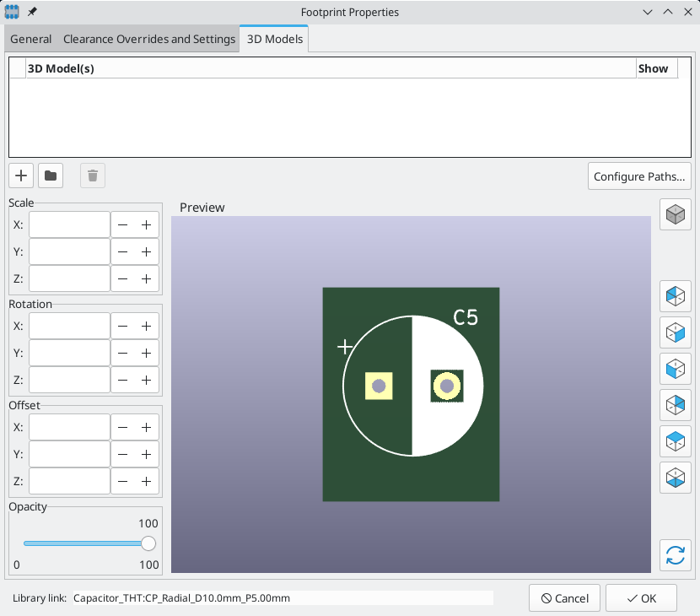Click the Library link text field
The image size is (700, 616).
pos(283,598)
